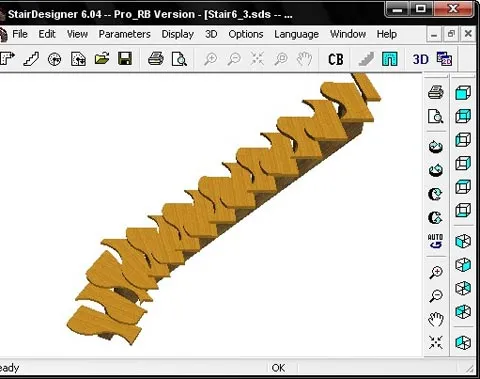Open file with the folder icon
Image resolution: width=480 pixels, height=379 pixels.
102,59
